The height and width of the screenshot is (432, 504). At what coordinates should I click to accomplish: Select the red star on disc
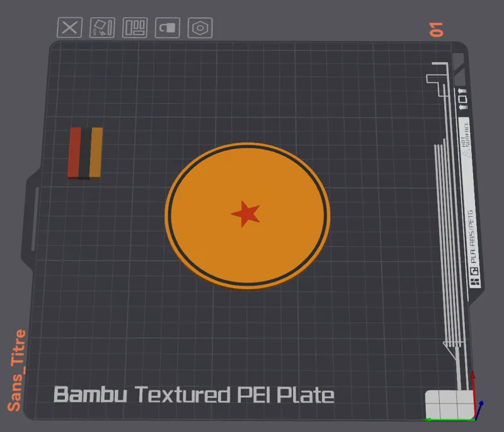pos(246,214)
